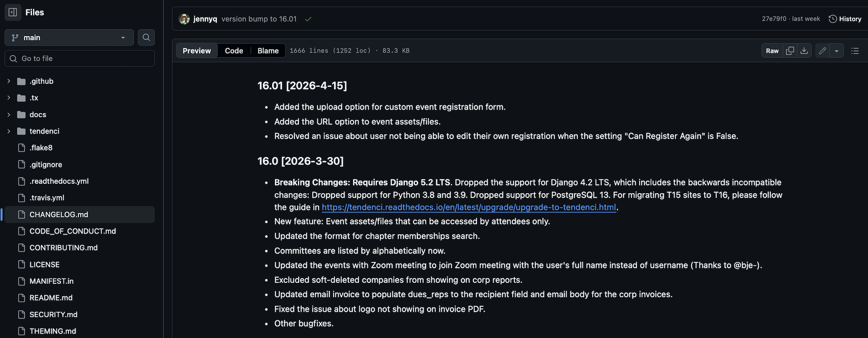Open the upgrade-to-tendenci readthedocs link
The image size is (868, 338).
click(x=469, y=207)
